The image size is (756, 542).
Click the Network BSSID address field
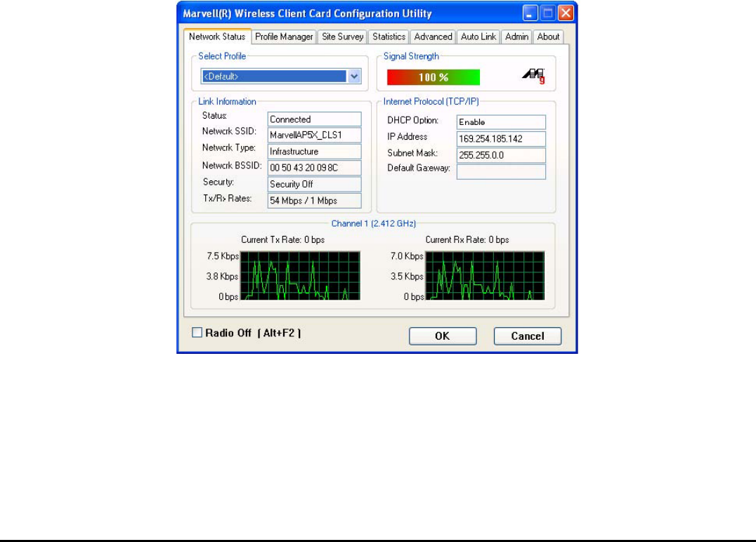click(314, 168)
